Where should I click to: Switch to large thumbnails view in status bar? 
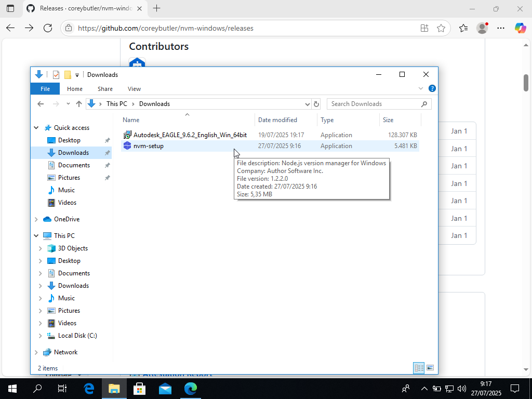[x=430, y=368]
